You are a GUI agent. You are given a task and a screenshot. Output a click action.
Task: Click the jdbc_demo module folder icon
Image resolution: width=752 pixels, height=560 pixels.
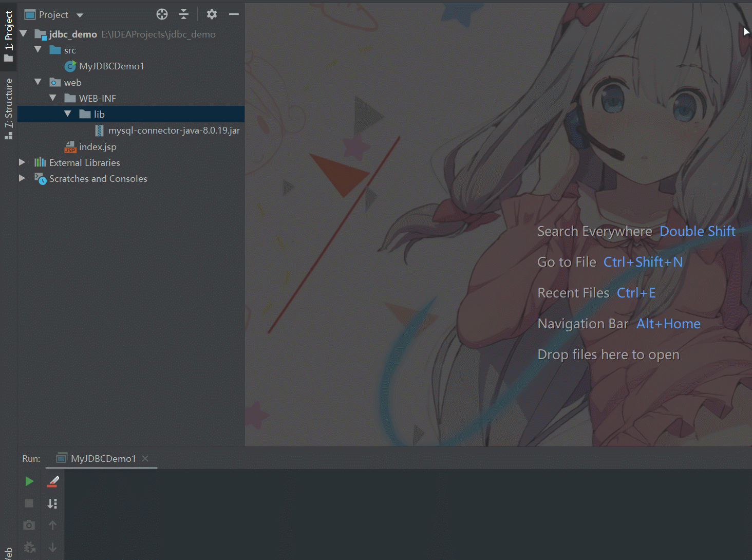point(41,34)
